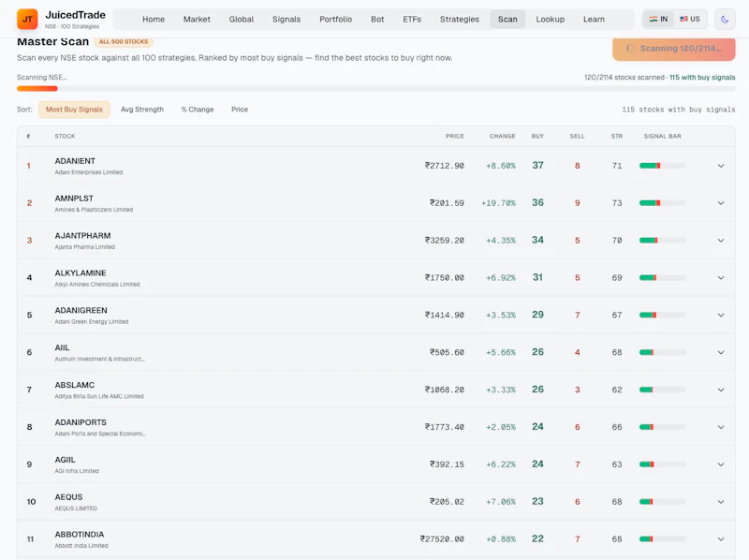Open the Market nav tab

click(197, 19)
